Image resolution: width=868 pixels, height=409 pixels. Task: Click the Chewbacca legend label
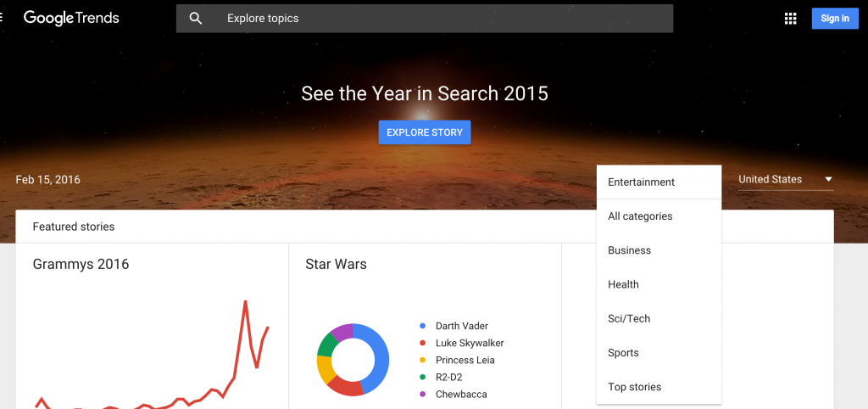coord(461,395)
